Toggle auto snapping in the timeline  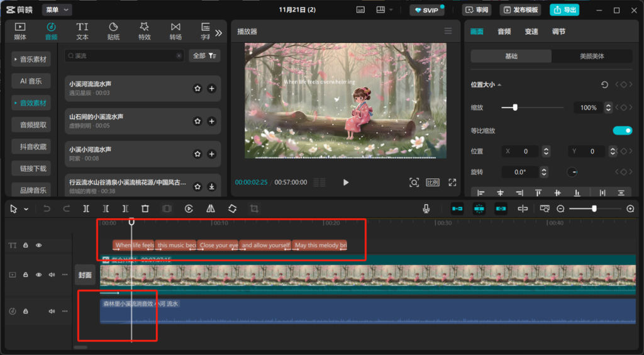click(x=479, y=209)
